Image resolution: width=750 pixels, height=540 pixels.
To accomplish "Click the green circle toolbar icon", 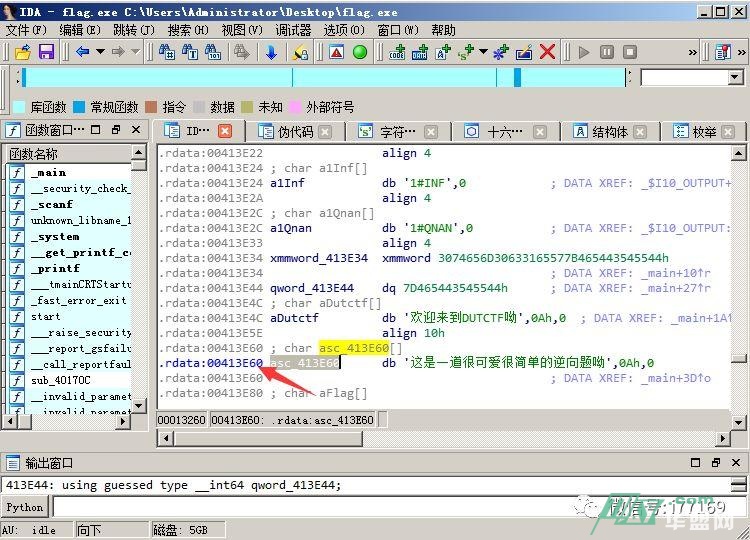I will point(360,52).
